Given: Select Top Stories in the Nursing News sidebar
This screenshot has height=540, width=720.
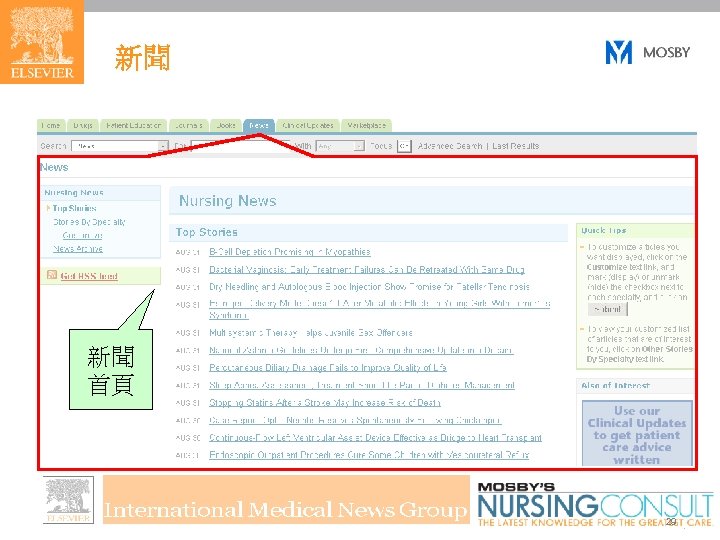Looking at the screenshot, I should pos(74,208).
